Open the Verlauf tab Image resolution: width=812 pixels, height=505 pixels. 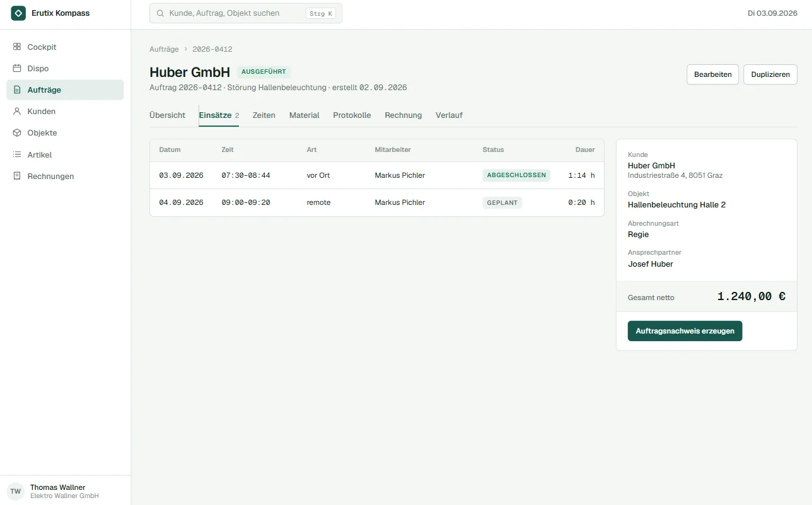coord(449,115)
